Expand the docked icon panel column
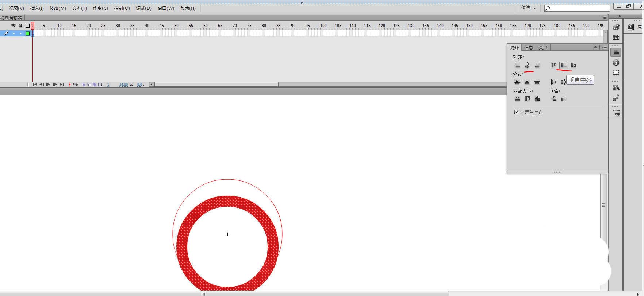Screen dimensions: 644x296 coord(620,16)
